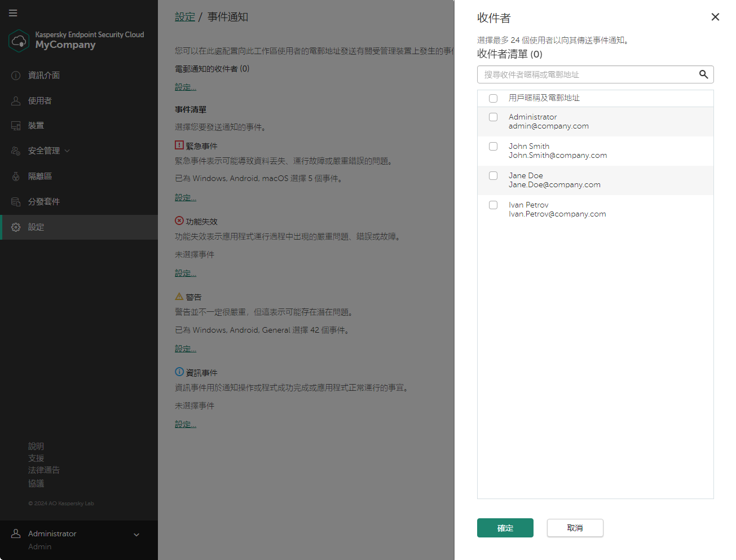Click the 設定 breadcrumb link
736x560 pixels.
click(185, 16)
